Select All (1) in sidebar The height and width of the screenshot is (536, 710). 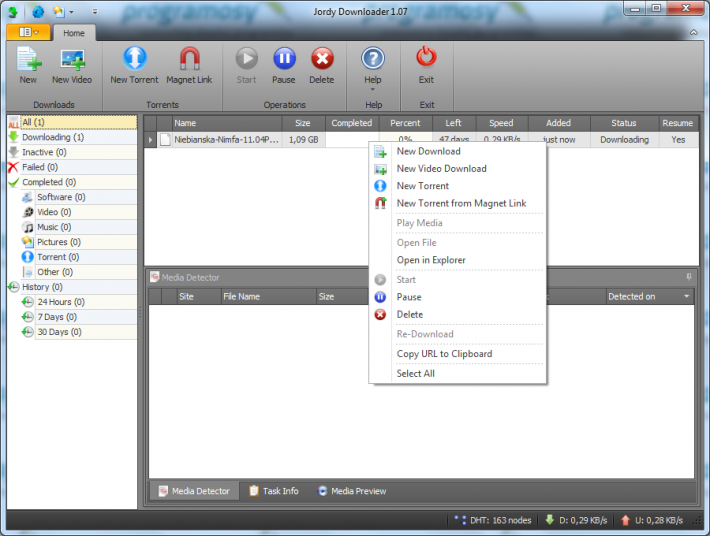click(72, 122)
